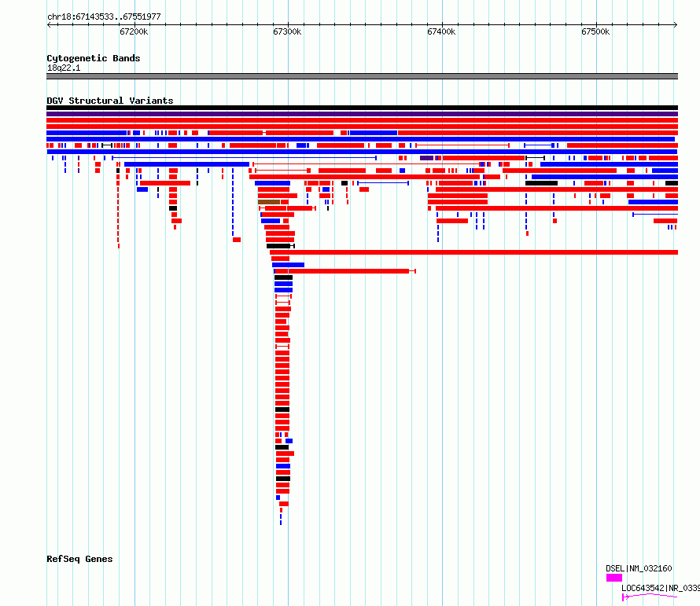Click the thin blue variant line at far right edge
Image resolution: width=700 pixels, height=606 pixels.
655,215
